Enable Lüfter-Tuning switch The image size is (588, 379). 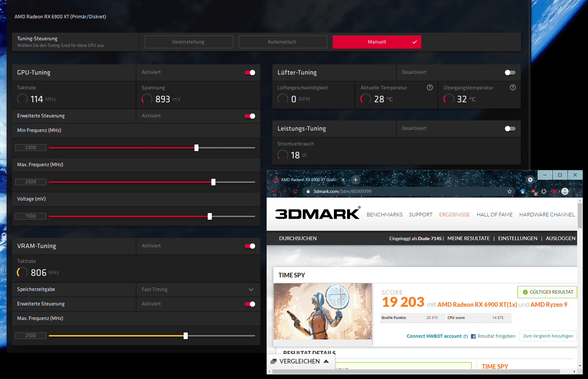(510, 73)
